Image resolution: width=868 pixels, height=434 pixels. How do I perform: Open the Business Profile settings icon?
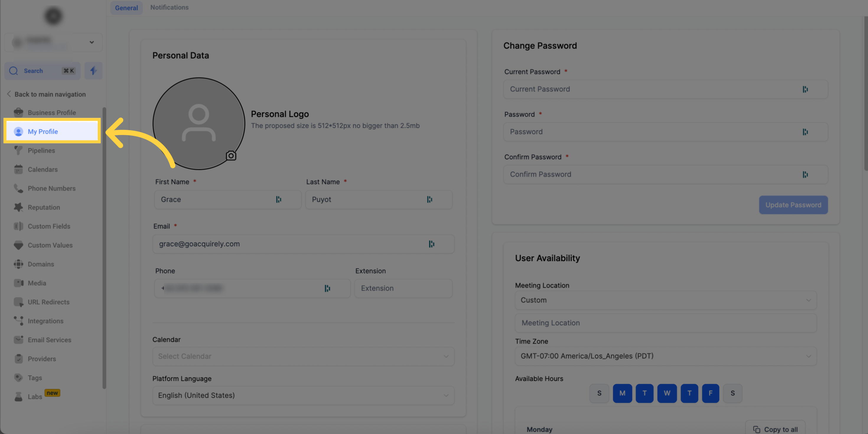(x=19, y=112)
